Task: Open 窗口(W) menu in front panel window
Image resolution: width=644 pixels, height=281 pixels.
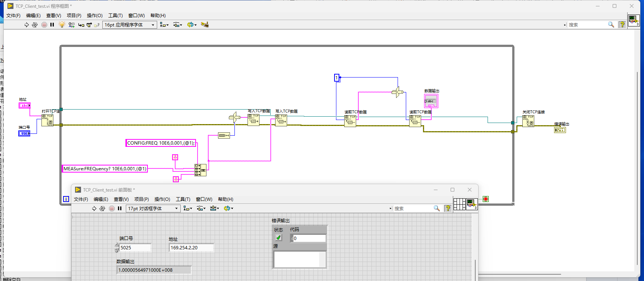Action: (204, 199)
